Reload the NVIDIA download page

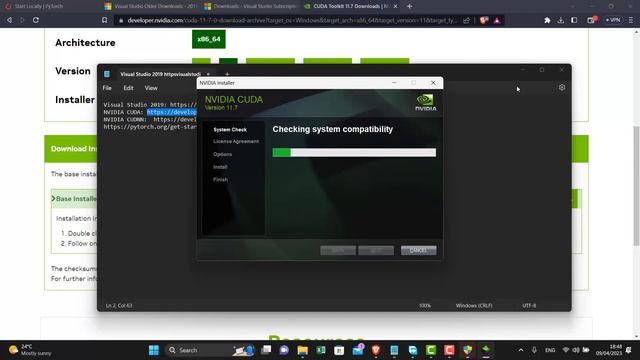tap(36, 20)
